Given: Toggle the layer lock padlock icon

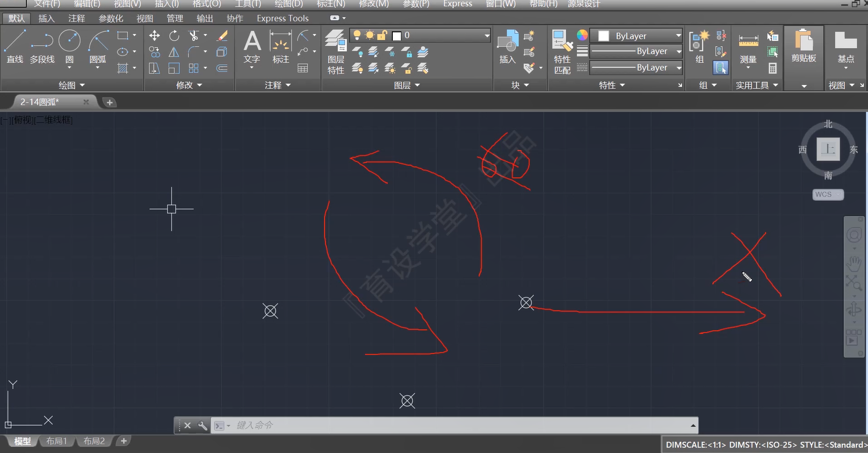Looking at the screenshot, I should click(x=382, y=36).
